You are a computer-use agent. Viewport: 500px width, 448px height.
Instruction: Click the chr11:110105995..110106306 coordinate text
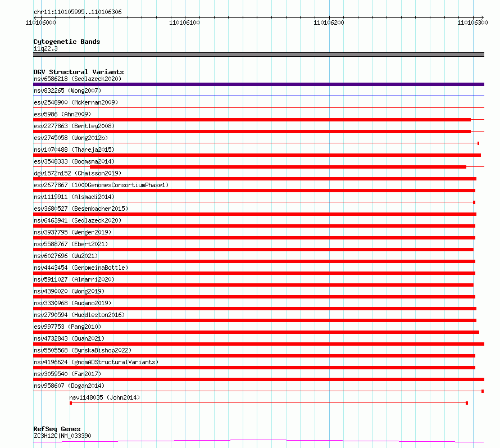(78, 12)
